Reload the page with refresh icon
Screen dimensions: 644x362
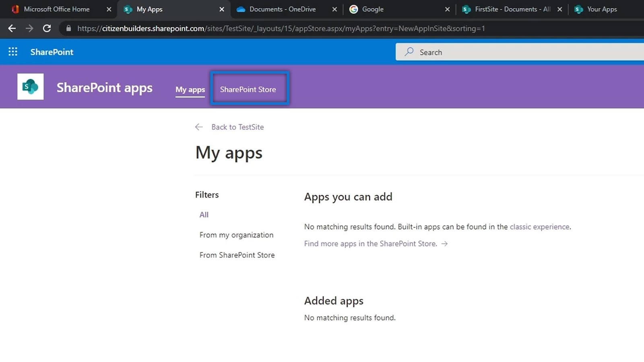pyautogui.click(x=47, y=29)
